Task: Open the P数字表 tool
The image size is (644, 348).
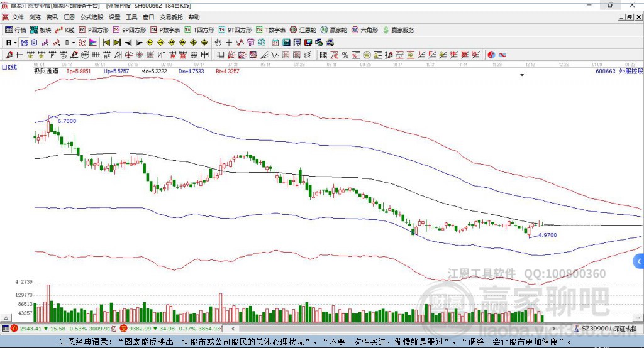Action: [x=165, y=30]
